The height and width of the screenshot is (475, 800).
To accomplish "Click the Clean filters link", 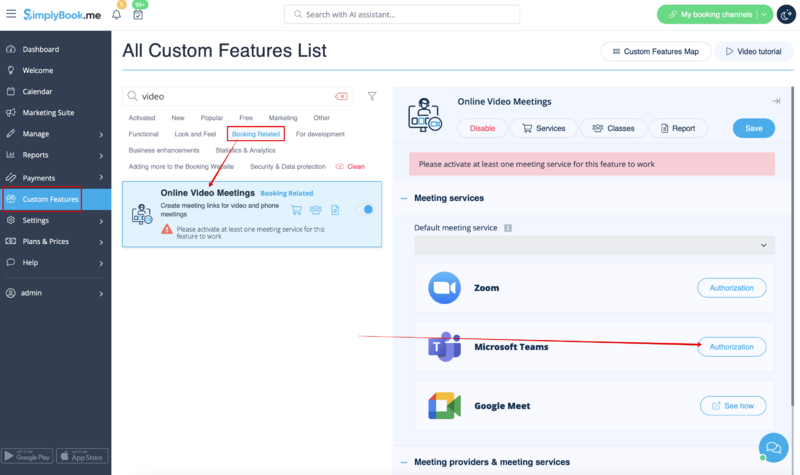I will (350, 167).
